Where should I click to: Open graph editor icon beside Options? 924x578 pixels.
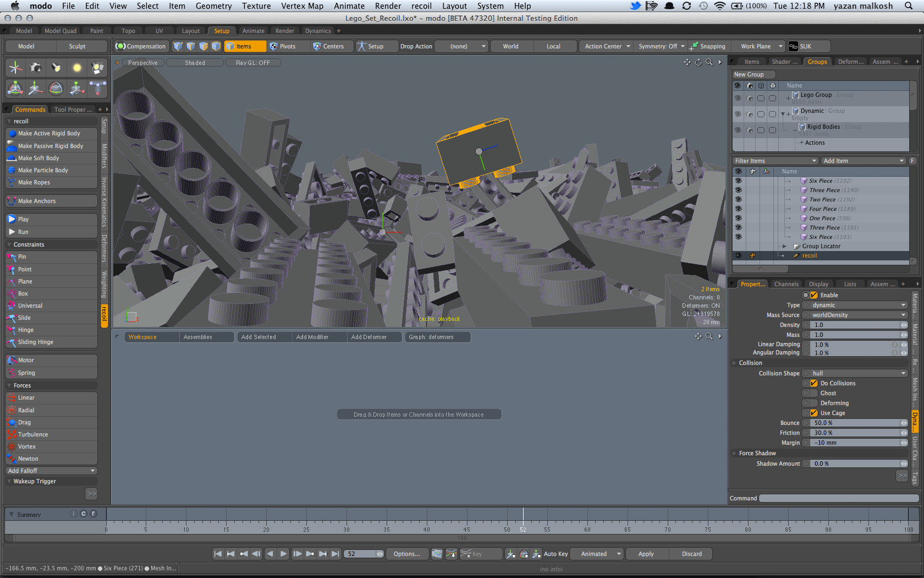point(437,554)
